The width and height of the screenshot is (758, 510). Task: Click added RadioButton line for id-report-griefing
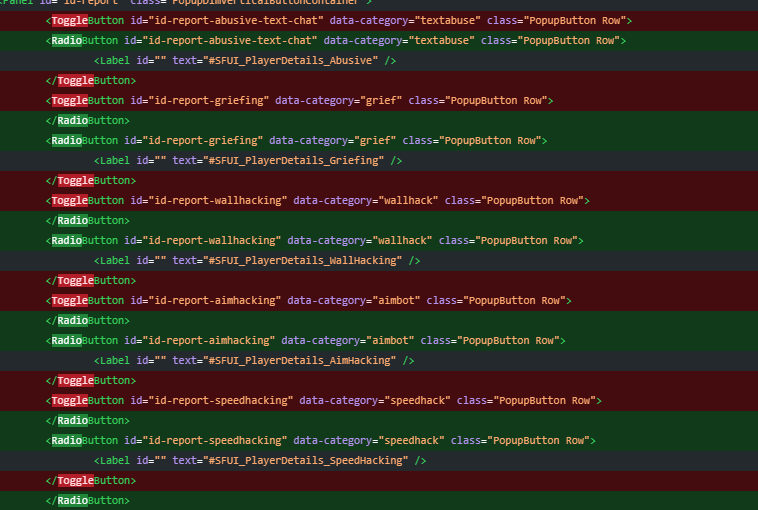(379, 141)
